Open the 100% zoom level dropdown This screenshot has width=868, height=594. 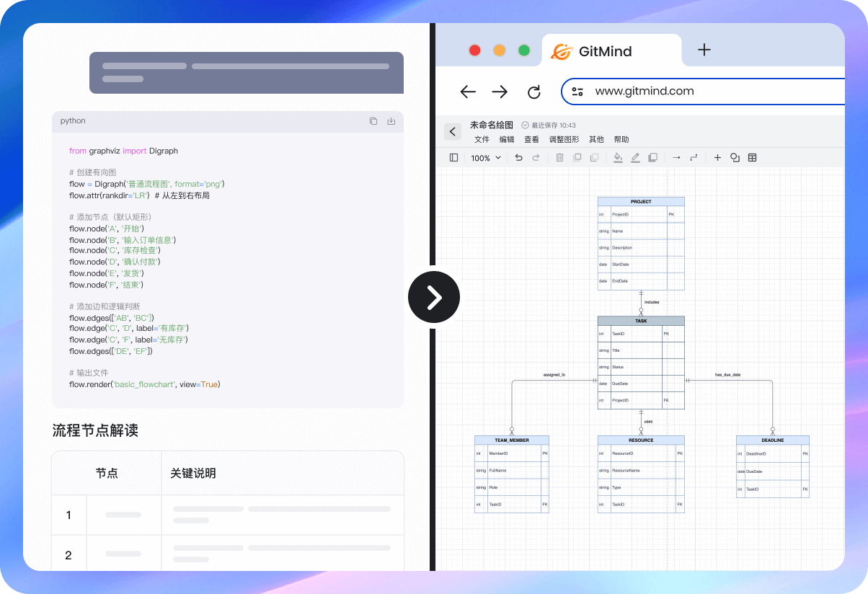(x=485, y=157)
